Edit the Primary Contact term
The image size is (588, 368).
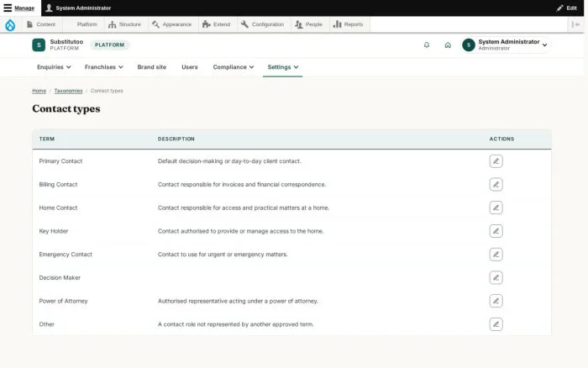(496, 161)
